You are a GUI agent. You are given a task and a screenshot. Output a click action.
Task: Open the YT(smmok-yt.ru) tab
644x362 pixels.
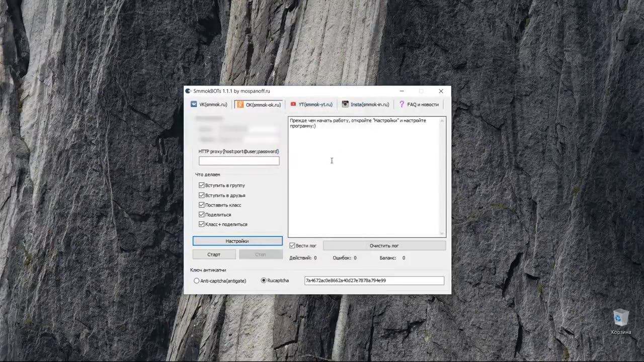coord(311,105)
